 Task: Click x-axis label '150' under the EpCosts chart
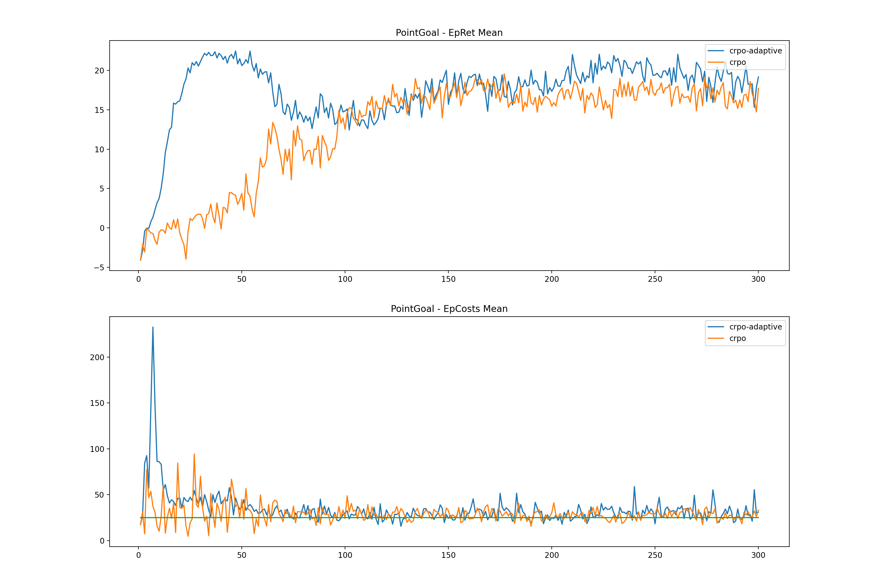[448, 555]
